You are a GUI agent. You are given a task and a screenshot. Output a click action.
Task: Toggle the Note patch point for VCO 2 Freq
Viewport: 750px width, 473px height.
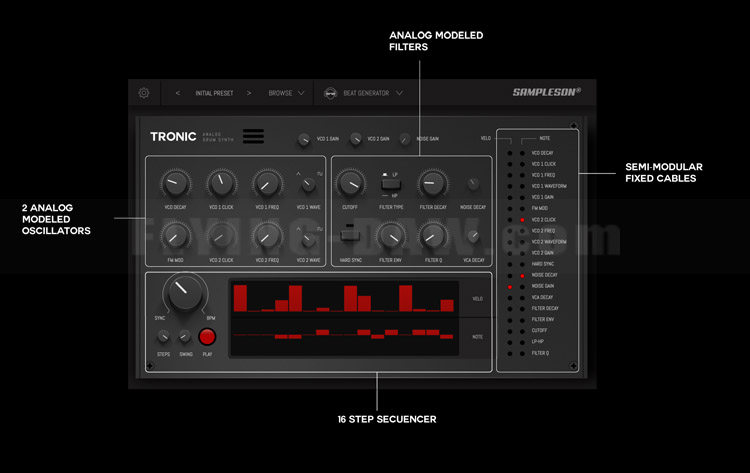[522, 231]
